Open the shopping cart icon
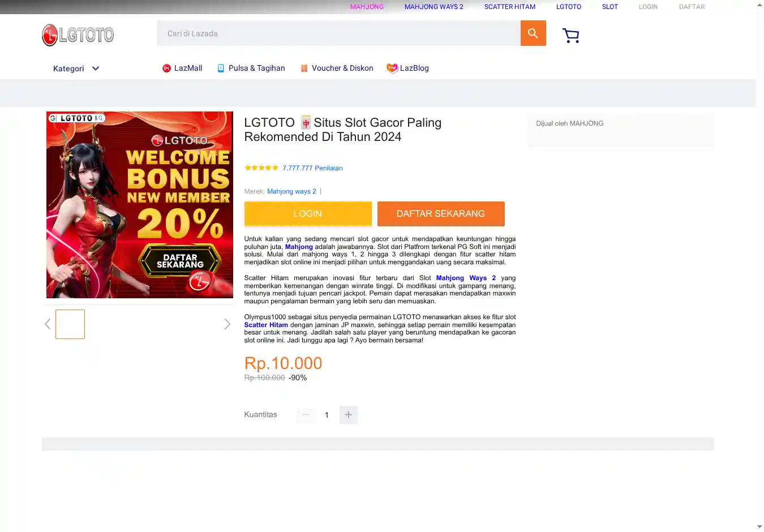 pos(571,36)
